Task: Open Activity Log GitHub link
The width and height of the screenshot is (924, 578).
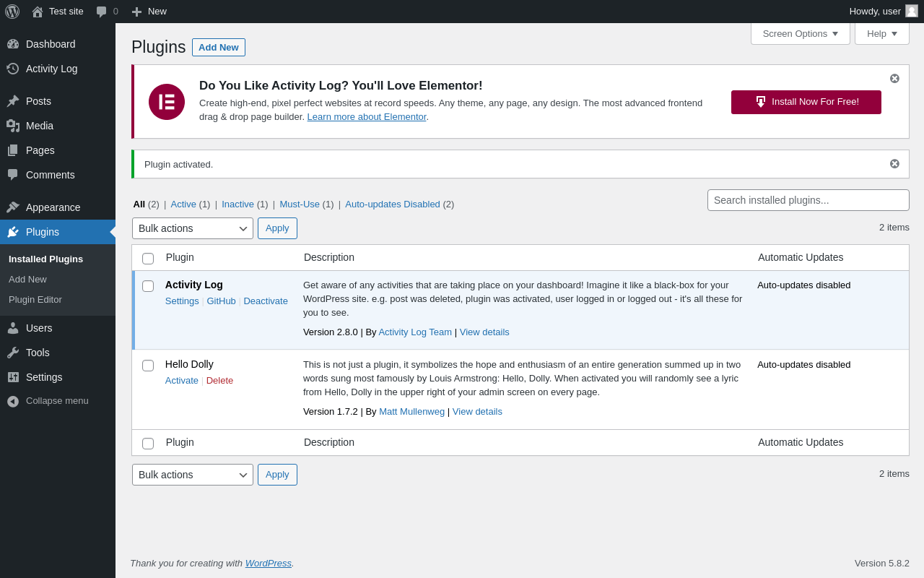Action: click(x=222, y=301)
